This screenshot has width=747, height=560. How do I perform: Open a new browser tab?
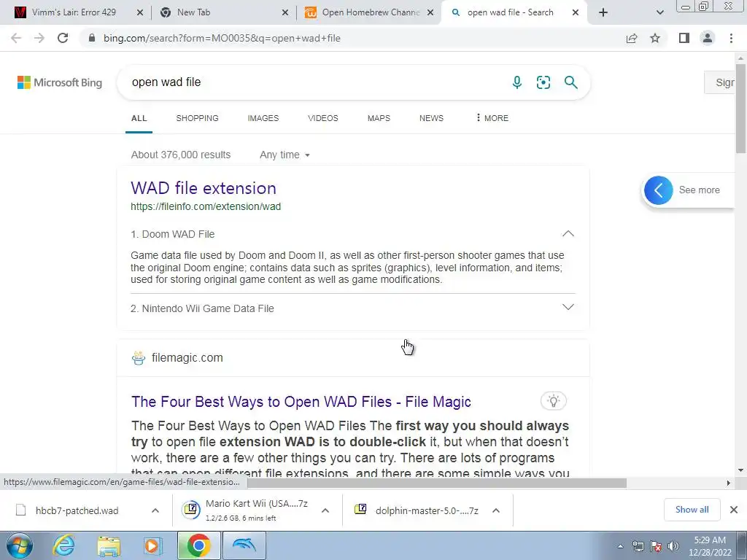tap(603, 12)
